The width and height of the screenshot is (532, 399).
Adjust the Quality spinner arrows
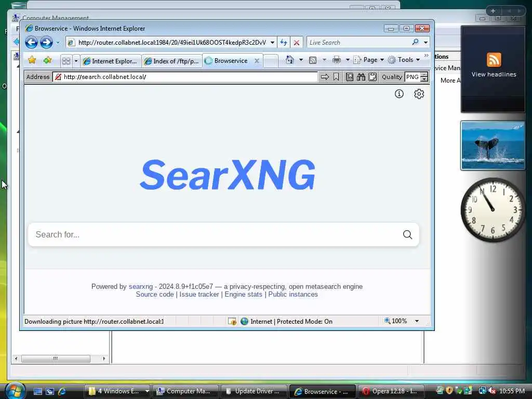pyautogui.click(x=424, y=77)
